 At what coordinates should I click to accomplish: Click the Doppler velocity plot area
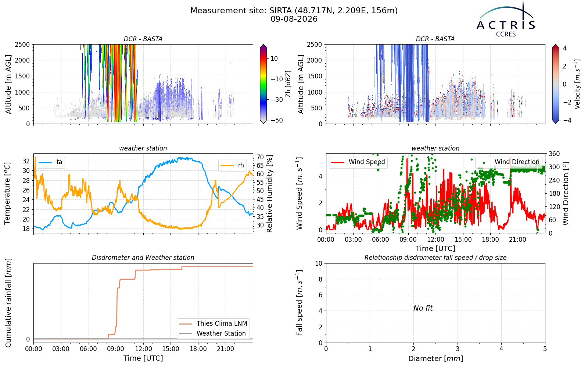click(x=435, y=84)
